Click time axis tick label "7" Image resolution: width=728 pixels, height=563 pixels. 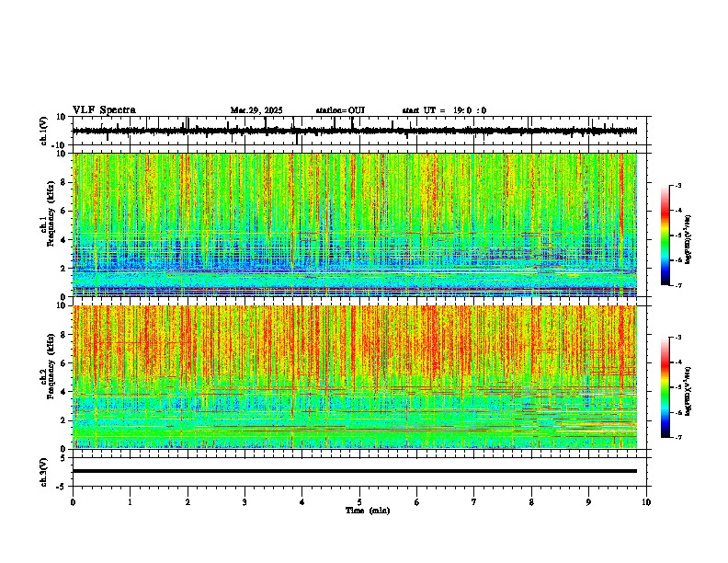tap(474, 502)
